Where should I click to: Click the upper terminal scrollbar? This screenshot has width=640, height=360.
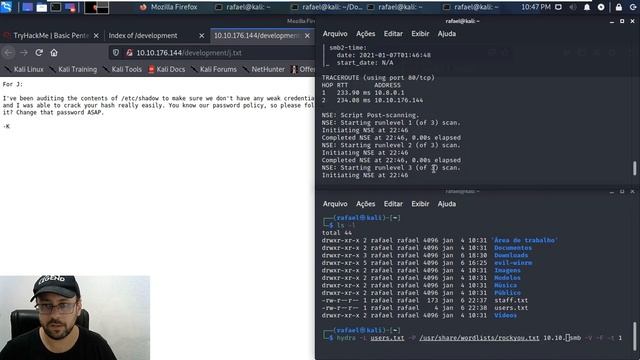(634, 168)
